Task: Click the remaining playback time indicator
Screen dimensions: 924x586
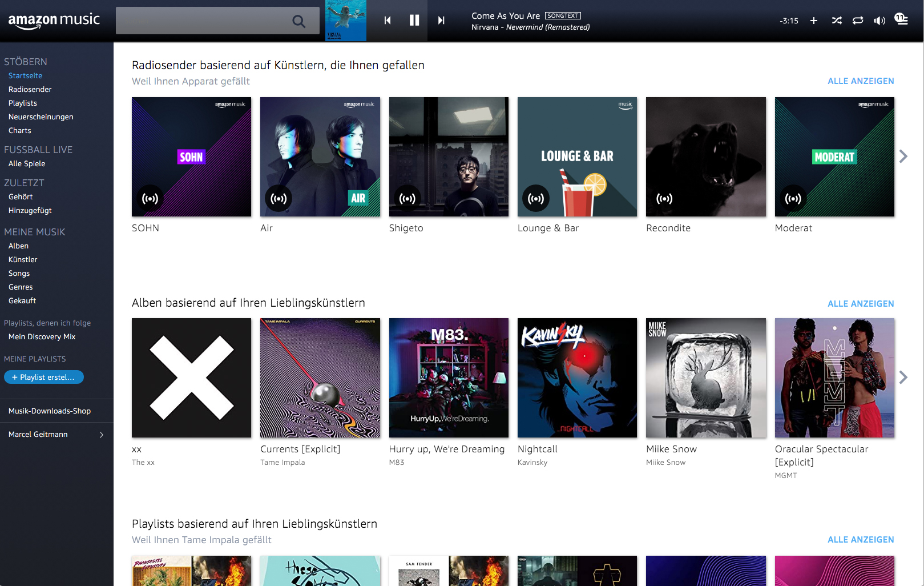Action: click(x=789, y=21)
